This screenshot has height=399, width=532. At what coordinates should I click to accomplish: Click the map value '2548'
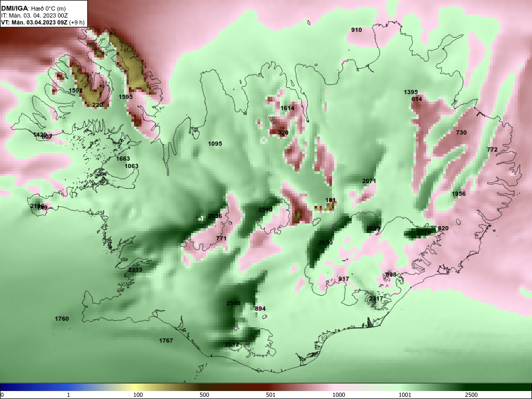(x=234, y=303)
